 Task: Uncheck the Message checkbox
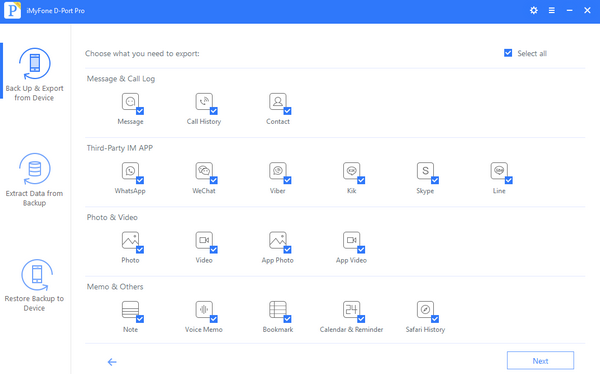click(x=140, y=111)
